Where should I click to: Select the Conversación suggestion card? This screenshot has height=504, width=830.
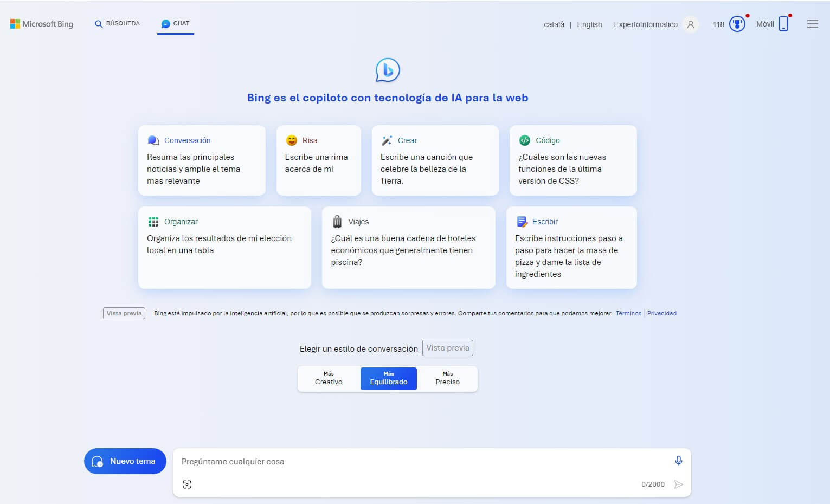(x=202, y=160)
